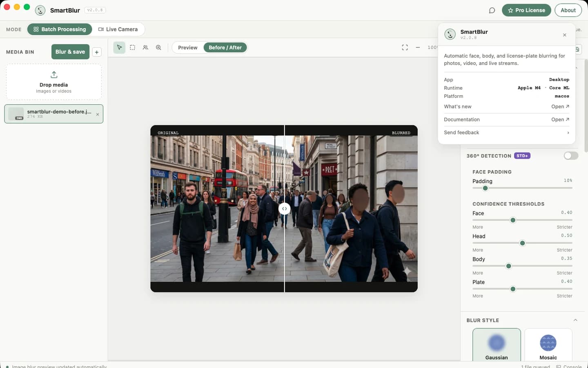The image size is (588, 368).
Task: Switch to Batch Processing mode
Action: tap(60, 29)
